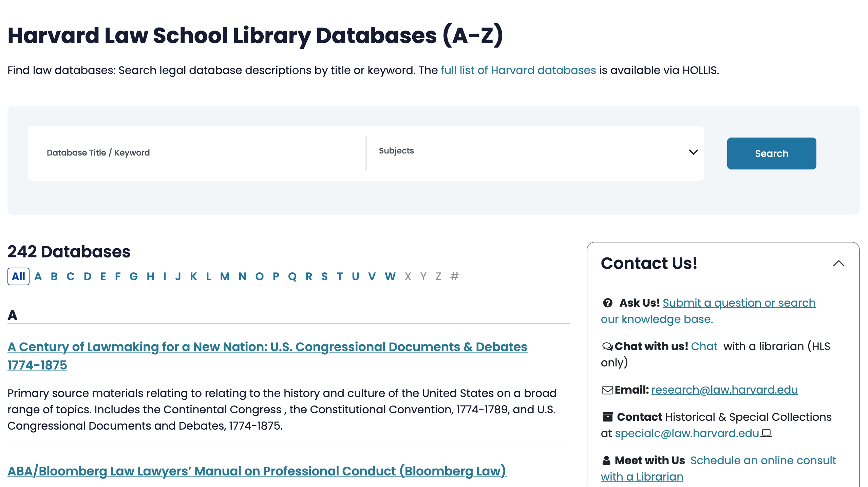The width and height of the screenshot is (868, 487).
Task: Open ABA/Bloomberg Law Lawyers' Manual link
Action: [257, 471]
